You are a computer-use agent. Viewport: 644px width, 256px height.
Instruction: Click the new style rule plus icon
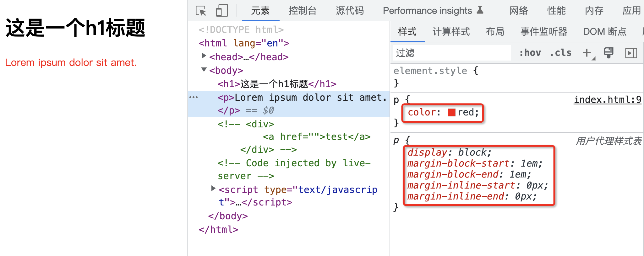point(587,53)
